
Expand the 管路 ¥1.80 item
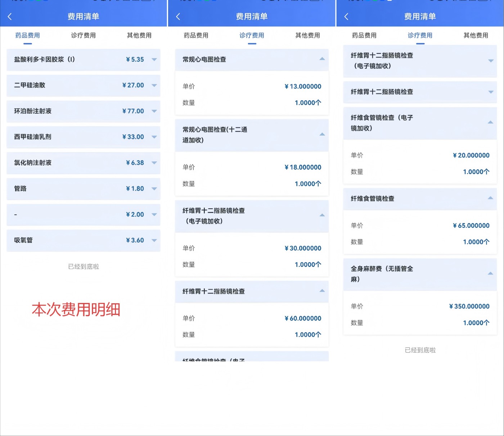pyautogui.click(x=154, y=189)
